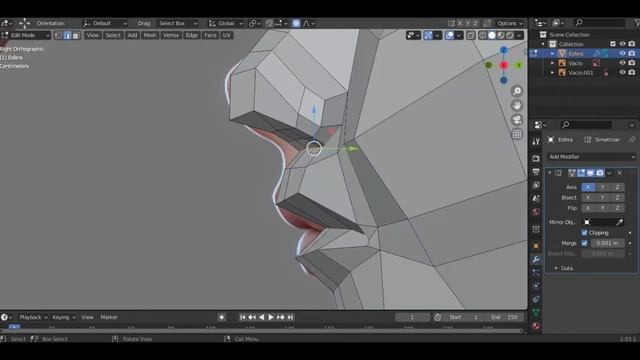Viewport: 640px width, 360px height.
Task: Toggle Bisect Z button
Action: pyautogui.click(x=617, y=198)
